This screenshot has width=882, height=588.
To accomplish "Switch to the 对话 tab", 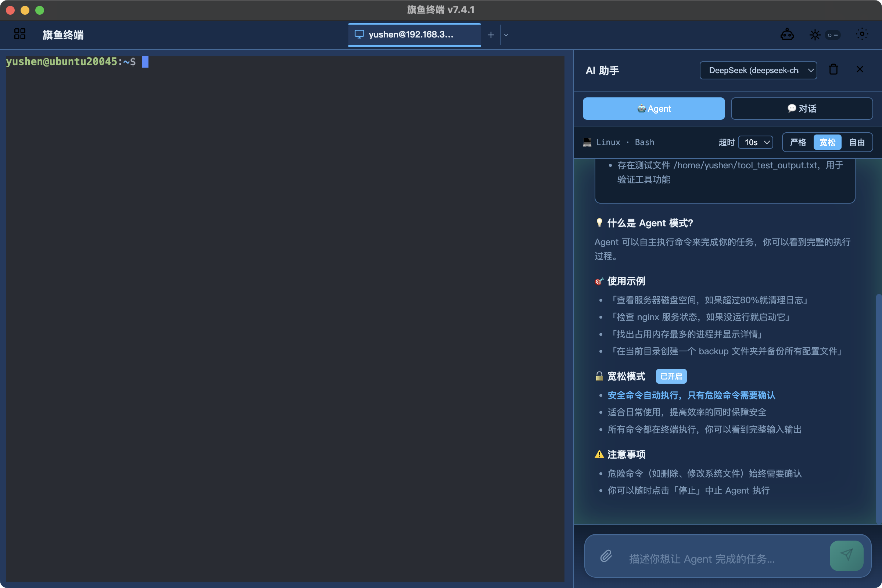I will pos(802,108).
